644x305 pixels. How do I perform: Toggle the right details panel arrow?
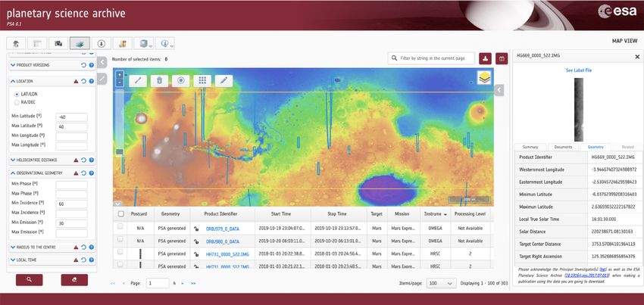click(499, 90)
